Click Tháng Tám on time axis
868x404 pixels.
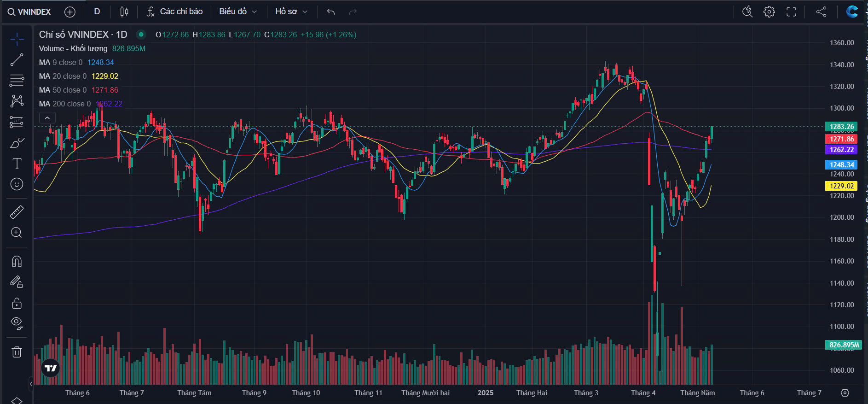(194, 393)
